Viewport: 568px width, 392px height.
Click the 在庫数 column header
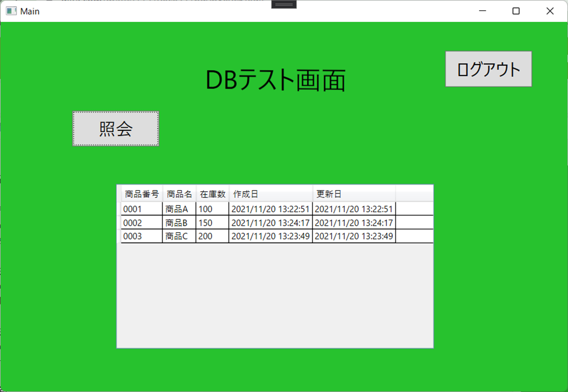212,194
